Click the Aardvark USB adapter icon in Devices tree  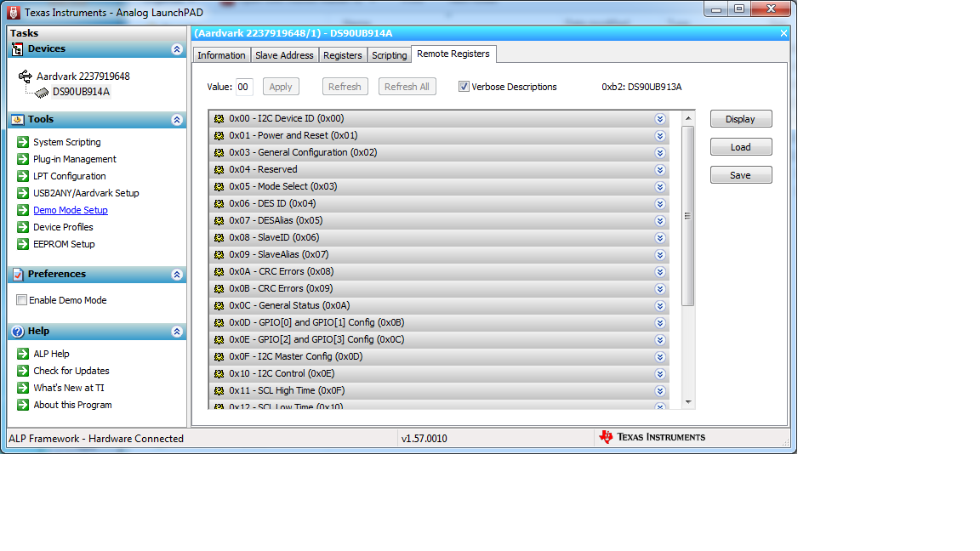tap(25, 77)
